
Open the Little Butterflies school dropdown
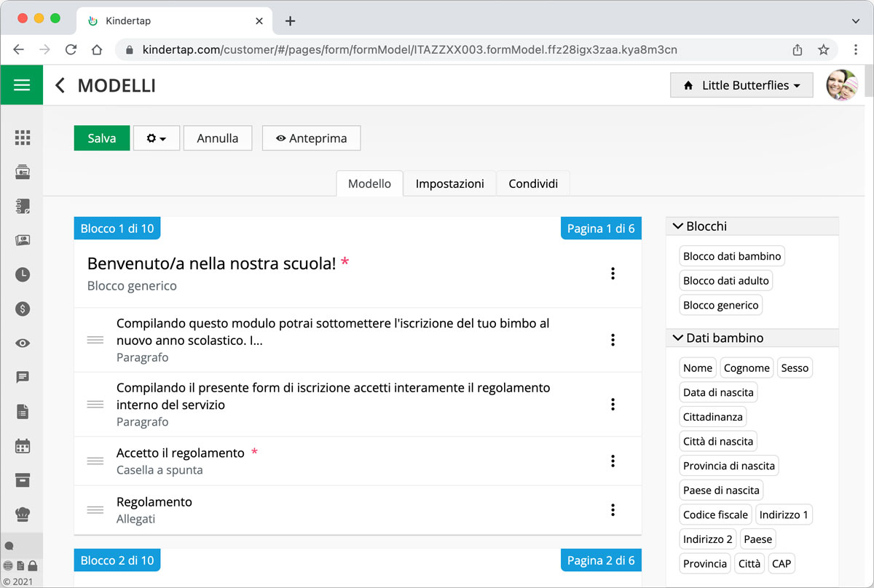click(741, 85)
